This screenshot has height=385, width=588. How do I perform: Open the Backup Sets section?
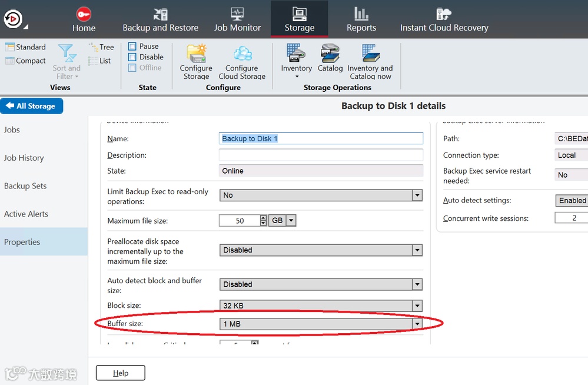pos(44,186)
